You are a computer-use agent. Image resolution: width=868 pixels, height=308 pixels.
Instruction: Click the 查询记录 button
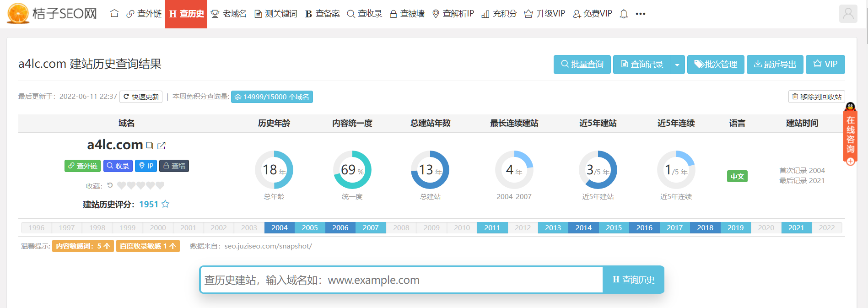pos(642,65)
